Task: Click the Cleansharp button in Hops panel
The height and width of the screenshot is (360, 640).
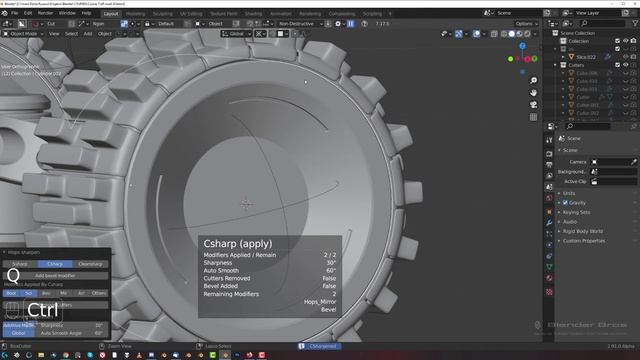Action: pos(90,264)
